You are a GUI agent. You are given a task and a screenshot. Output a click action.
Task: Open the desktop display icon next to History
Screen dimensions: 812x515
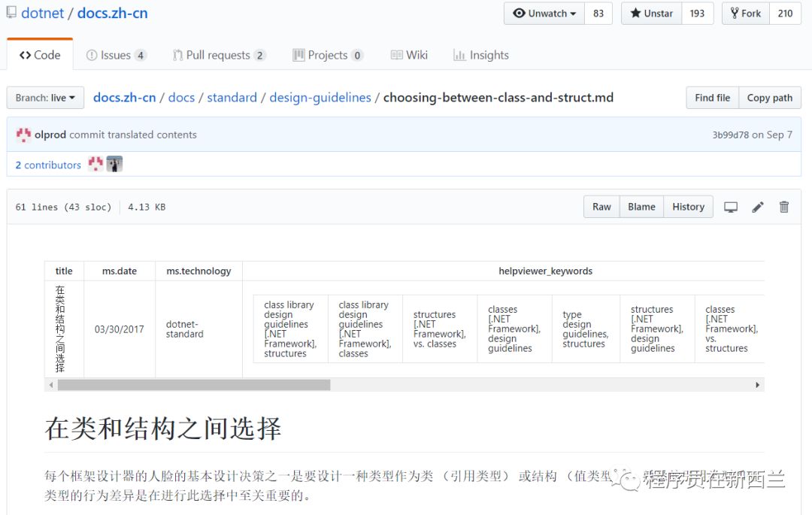(730, 207)
